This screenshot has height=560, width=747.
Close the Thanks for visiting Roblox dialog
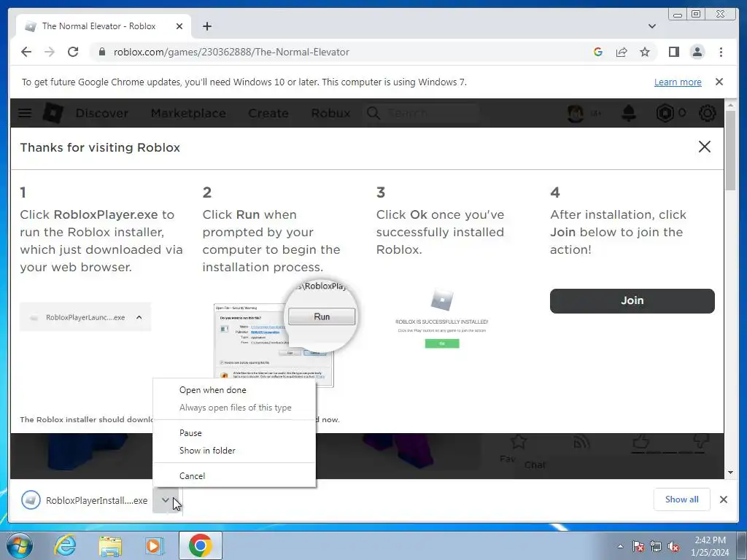click(704, 147)
